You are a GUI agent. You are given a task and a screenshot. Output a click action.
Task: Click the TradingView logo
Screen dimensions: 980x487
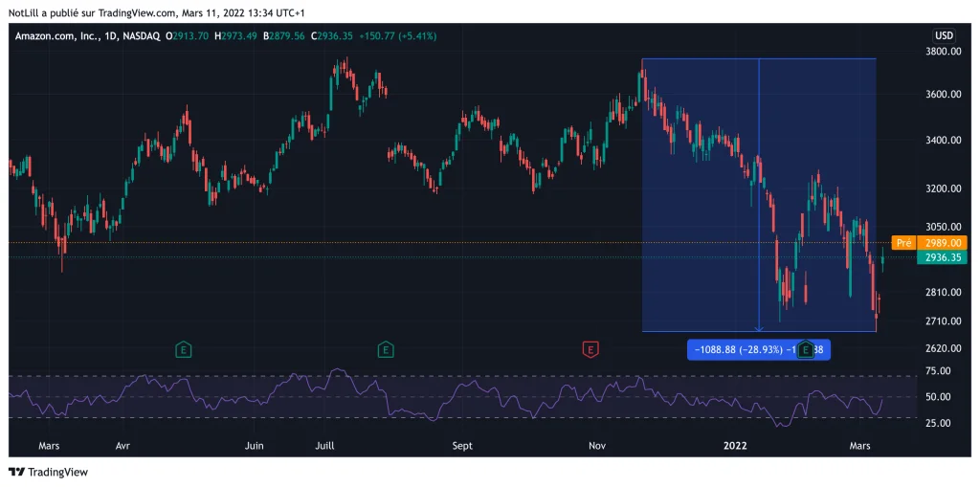(48, 472)
